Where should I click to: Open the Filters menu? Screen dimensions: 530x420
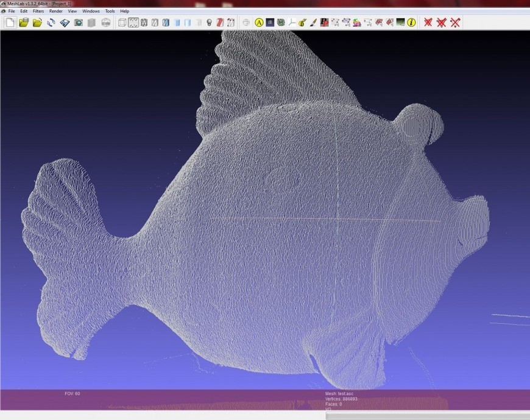point(38,11)
